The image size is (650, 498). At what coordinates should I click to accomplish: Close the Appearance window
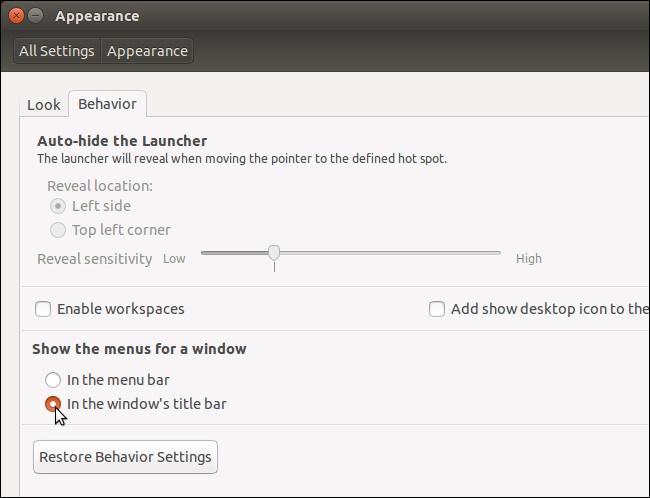click(x=16, y=16)
